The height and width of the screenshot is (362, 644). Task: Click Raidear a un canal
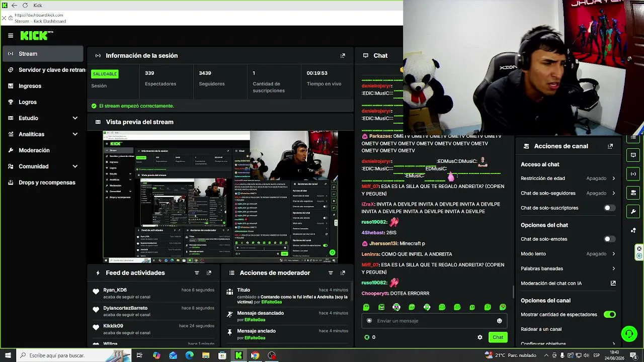coord(541,329)
